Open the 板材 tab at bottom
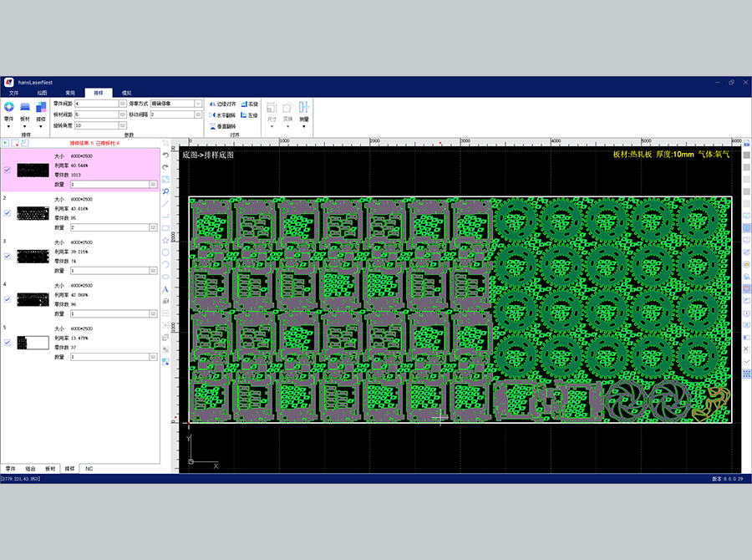This screenshot has height=560, width=752. (x=50, y=469)
